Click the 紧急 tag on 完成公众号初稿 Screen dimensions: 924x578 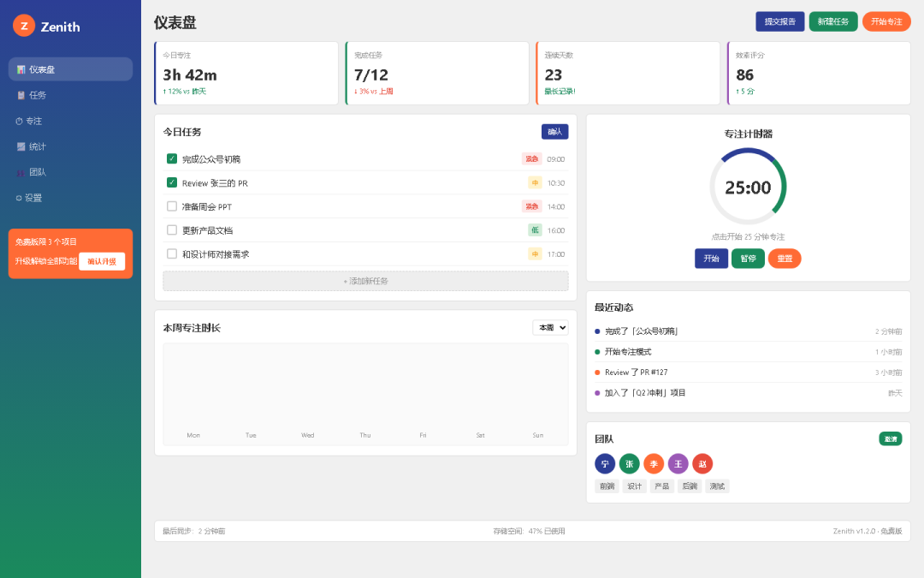(x=531, y=158)
